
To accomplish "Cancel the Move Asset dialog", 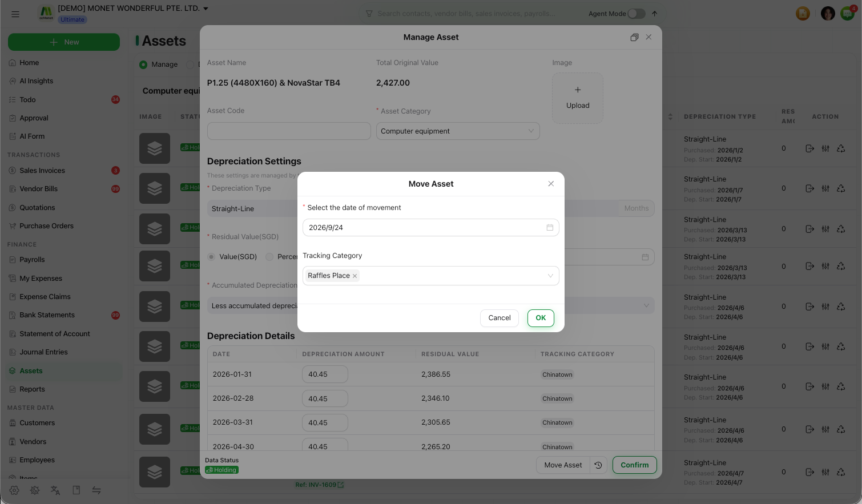I will [x=500, y=318].
